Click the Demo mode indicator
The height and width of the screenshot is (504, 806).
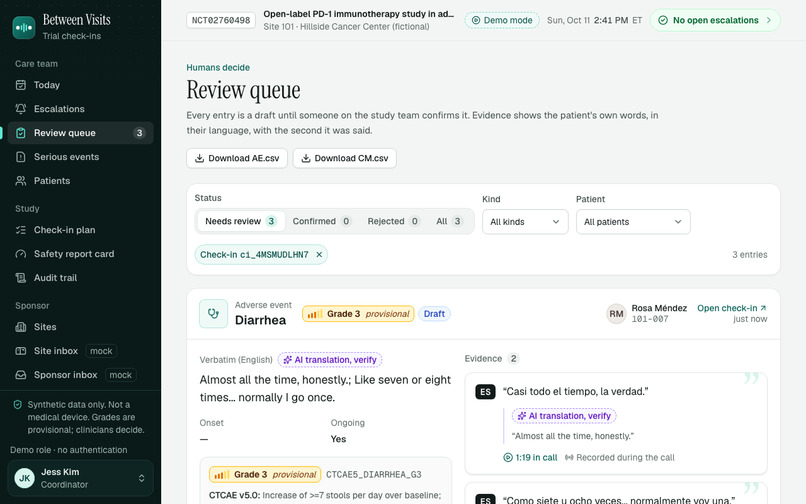[x=502, y=20]
